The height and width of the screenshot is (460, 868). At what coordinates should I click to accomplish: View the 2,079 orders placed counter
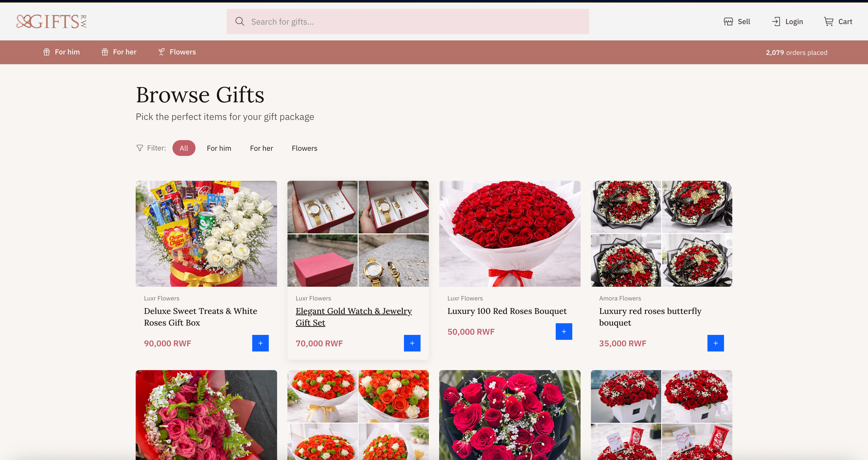pyautogui.click(x=797, y=52)
